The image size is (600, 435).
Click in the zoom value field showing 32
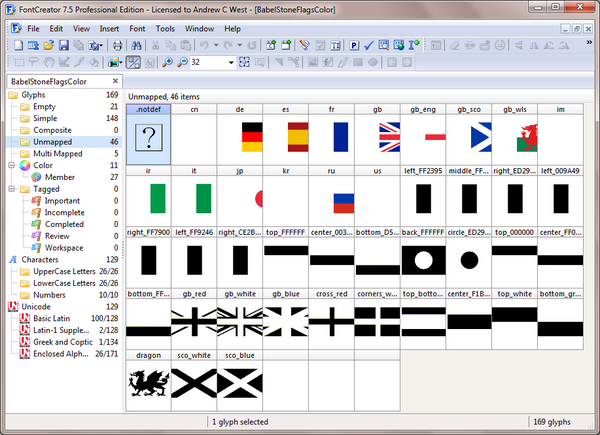click(209, 62)
